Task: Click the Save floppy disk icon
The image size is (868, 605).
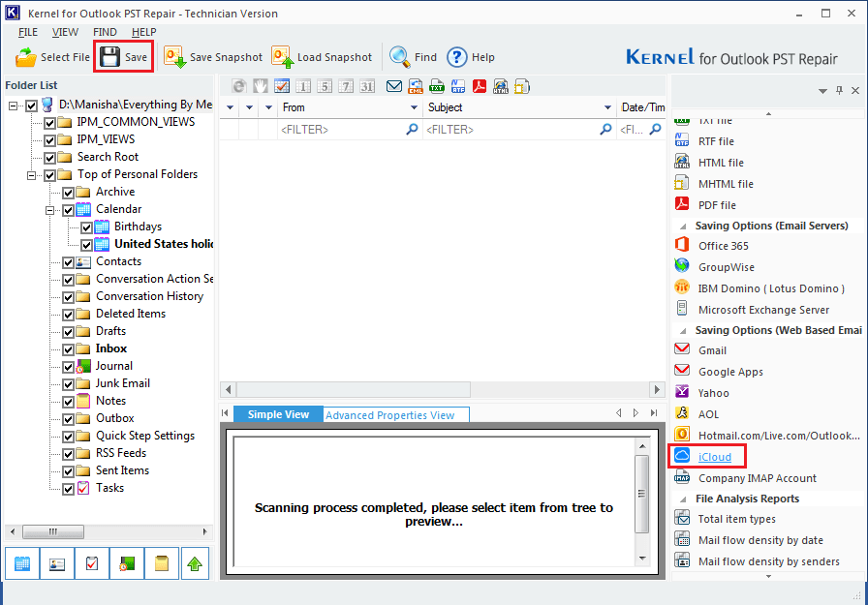Action: coord(109,57)
